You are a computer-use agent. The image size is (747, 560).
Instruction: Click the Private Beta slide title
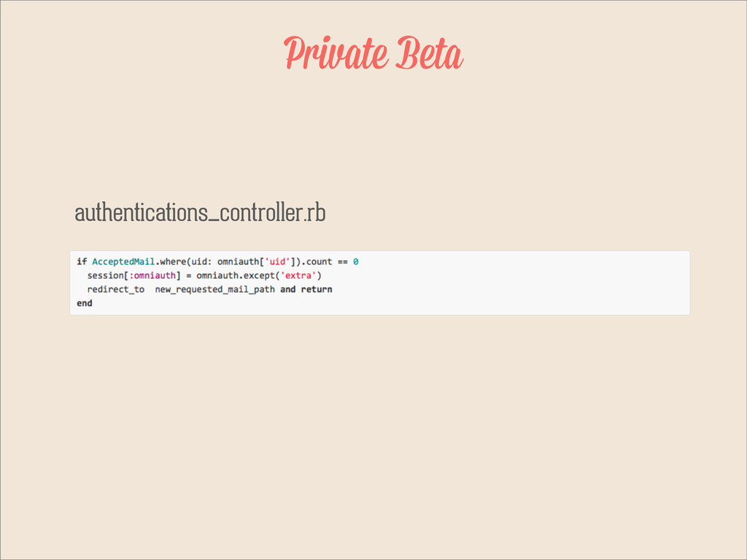[373, 52]
